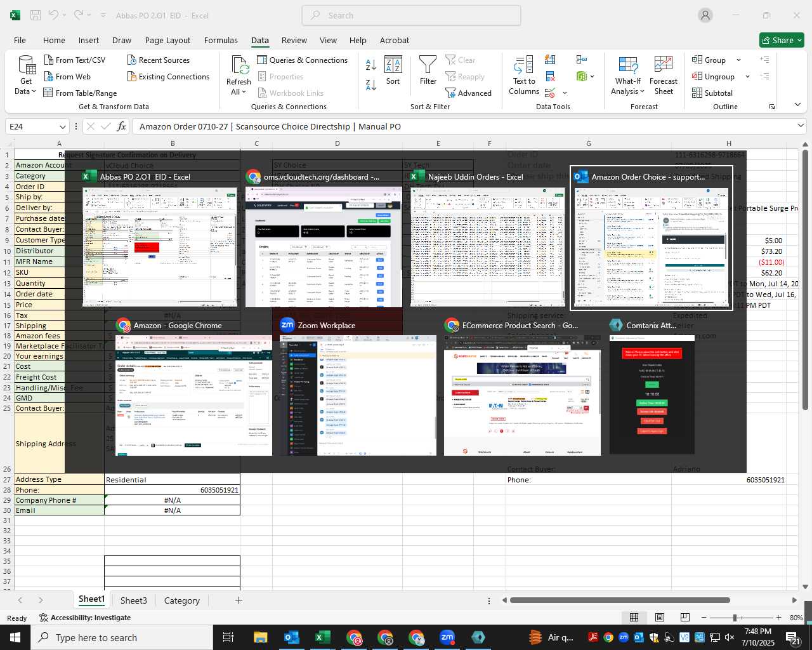Sort Z to A descending
Image resolution: width=812 pixels, height=650 pixels.
(371, 84)
